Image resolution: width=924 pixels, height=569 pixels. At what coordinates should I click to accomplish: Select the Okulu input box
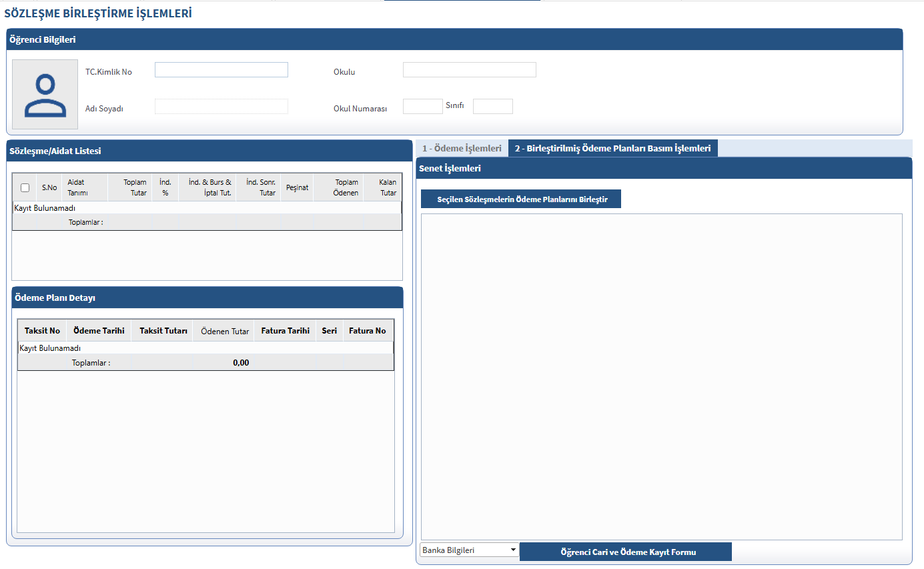469,70
